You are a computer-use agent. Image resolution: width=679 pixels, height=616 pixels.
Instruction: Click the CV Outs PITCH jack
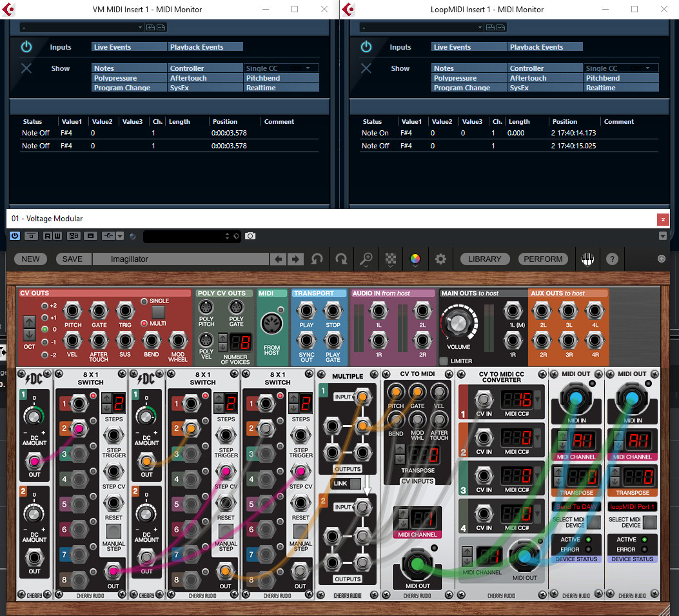tap(73, 311)
